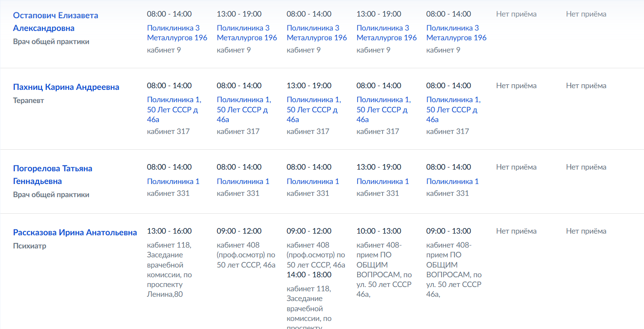Click Пахниц's second-day Поликлиника 1 link

pyautogui.click(x=244, y=109)
